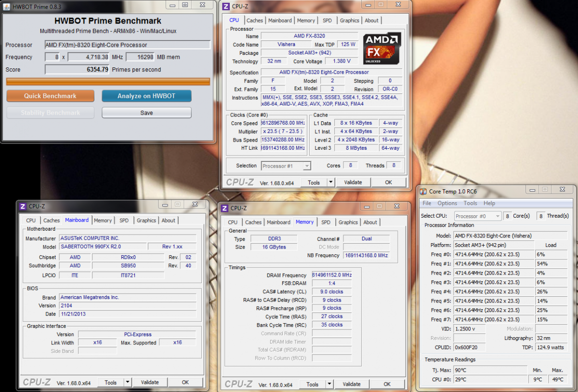Click memory Size value 16 GBytes
Viewport: 578px width, 392px height.
pos(274,247)
